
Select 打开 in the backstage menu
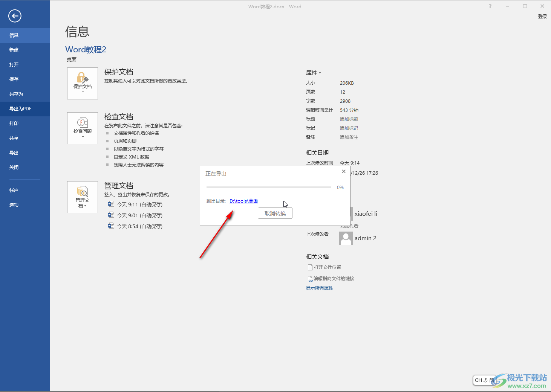coord(25,65)
